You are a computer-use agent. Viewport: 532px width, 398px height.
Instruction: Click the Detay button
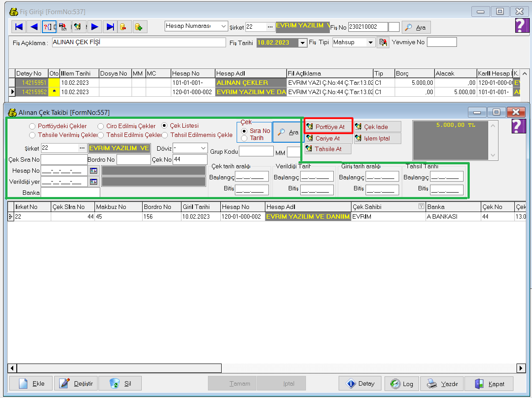point(360,383)
